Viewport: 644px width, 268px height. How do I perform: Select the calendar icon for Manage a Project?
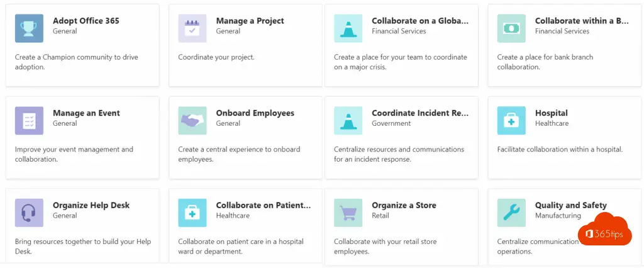coord(192,28)
